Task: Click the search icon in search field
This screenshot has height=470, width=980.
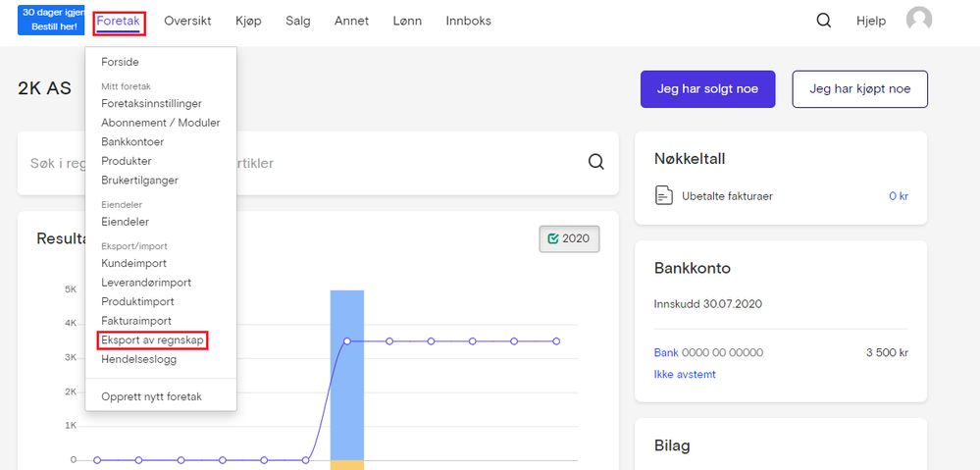Action: tap(596, 162)
